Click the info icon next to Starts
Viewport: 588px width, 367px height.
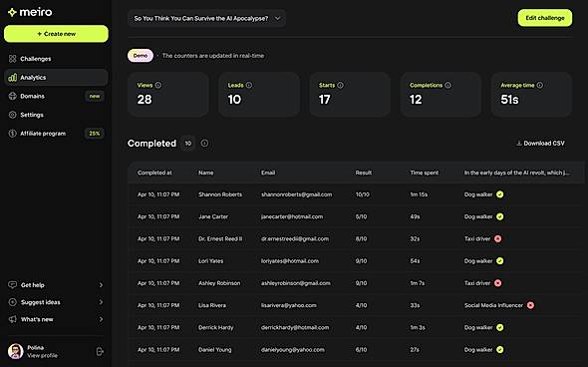click(x=340, y=85)
